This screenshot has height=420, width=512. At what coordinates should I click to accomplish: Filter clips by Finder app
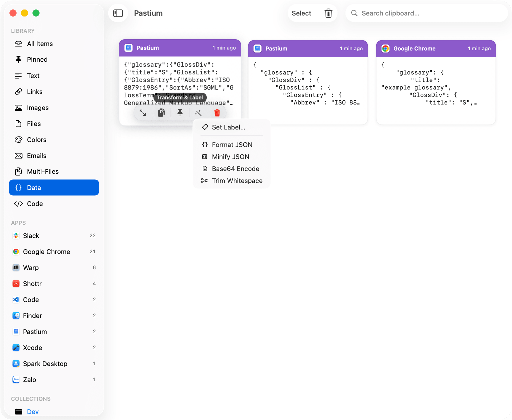(x=54, y=316)
